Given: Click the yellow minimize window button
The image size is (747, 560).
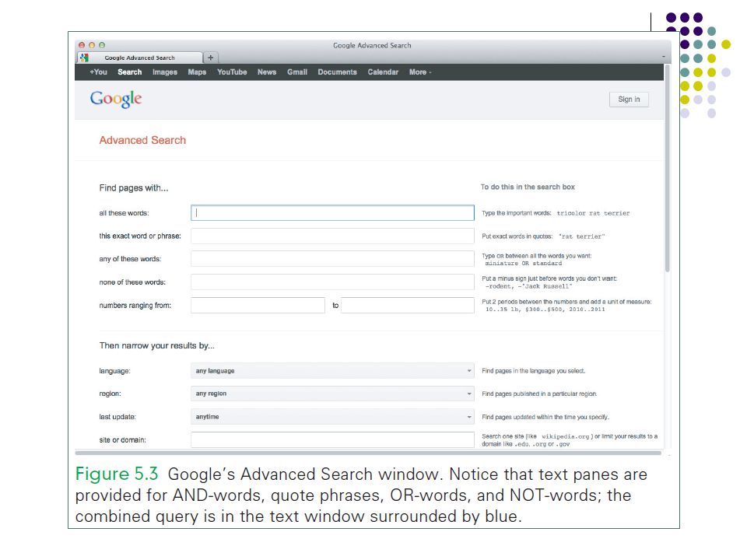Looking at the screenshot, I should point(92,45).
